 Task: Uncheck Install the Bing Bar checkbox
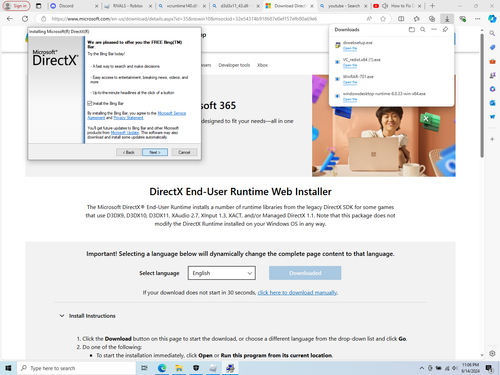[89, 103]
